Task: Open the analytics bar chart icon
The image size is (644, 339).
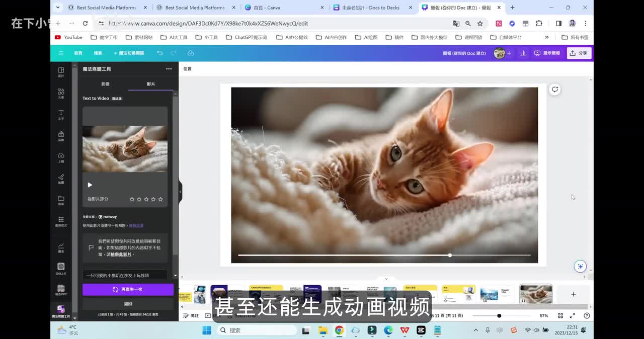Action: (523, 53)
